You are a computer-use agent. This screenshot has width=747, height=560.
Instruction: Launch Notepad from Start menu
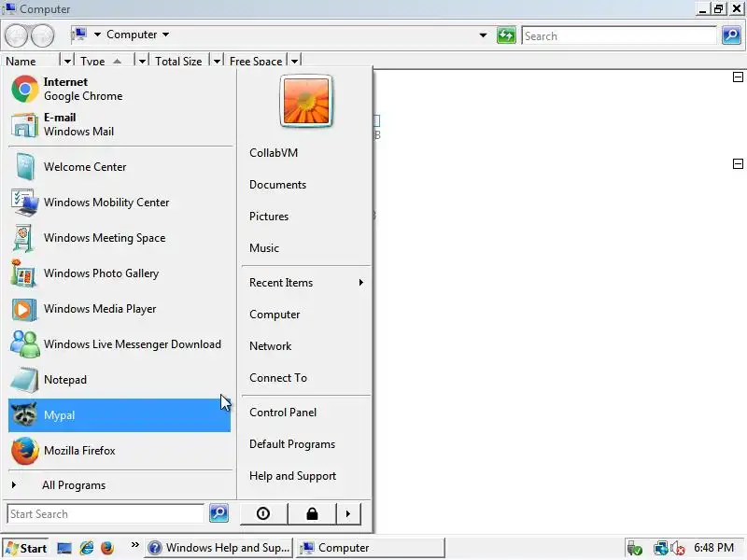120,380
